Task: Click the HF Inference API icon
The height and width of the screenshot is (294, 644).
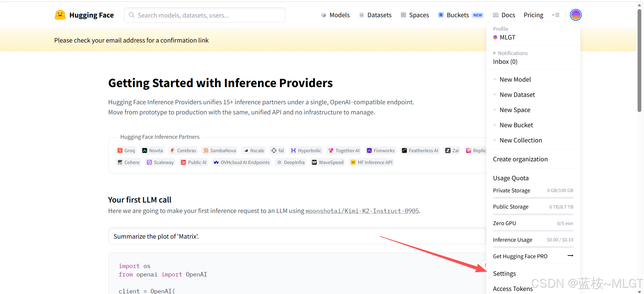Action: click(x=353, y=162)
